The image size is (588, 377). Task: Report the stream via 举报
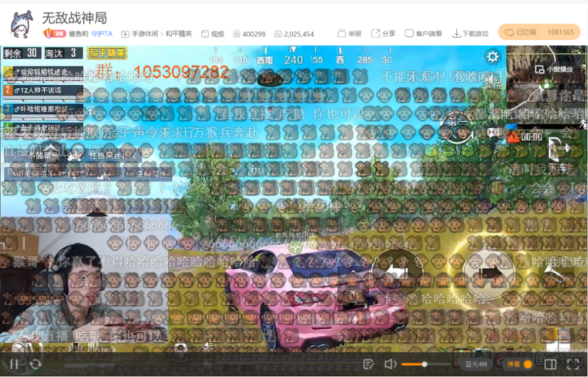[x=349, y=34]
